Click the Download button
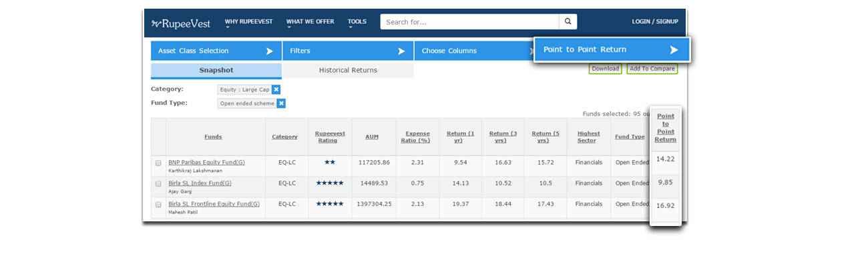The width and height of the screenshot is (868, 260). pos(605,69)
